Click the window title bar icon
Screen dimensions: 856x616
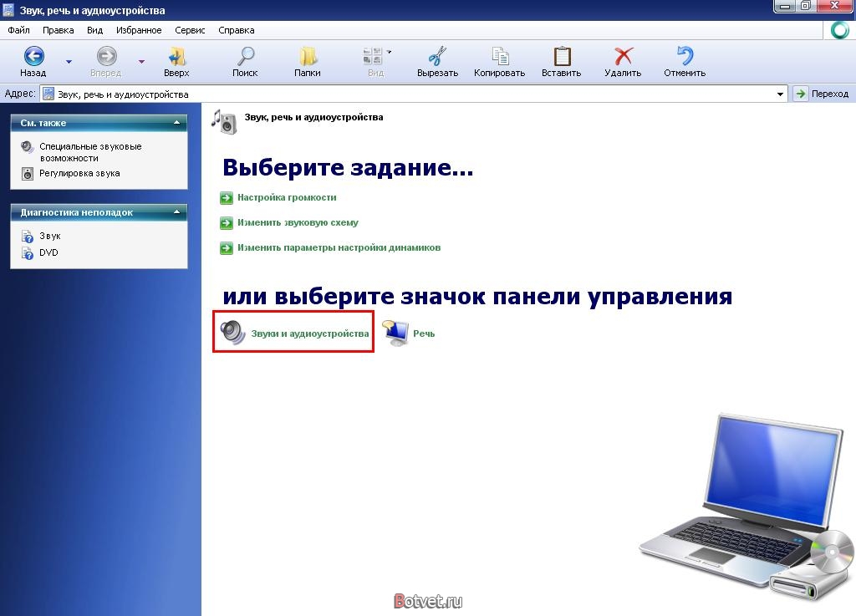pos(8,10)
